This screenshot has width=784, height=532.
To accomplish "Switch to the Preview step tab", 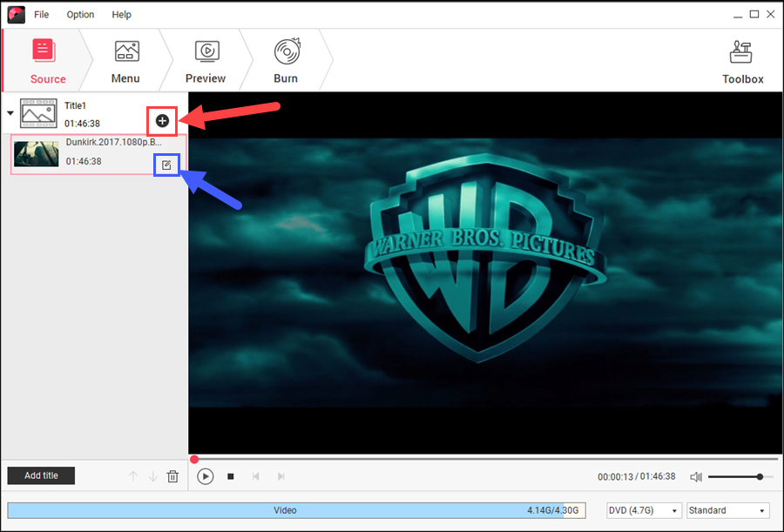I will (x=206, y=60).
